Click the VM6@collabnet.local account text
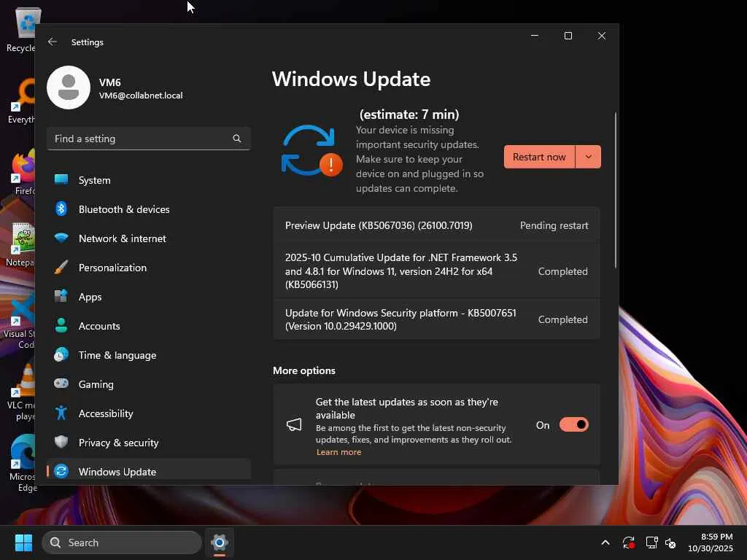 click(x=141, y=96)
